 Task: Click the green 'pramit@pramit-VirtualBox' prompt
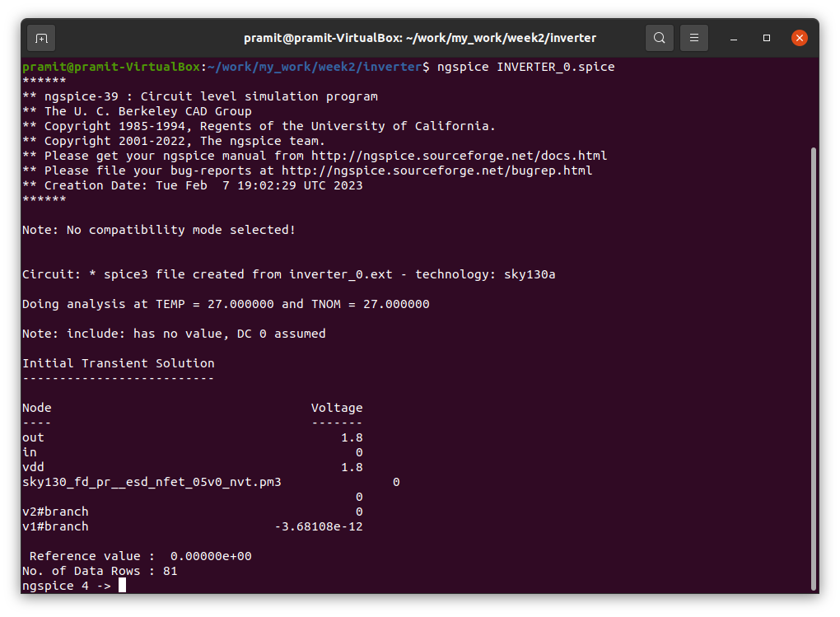(111, 67)
